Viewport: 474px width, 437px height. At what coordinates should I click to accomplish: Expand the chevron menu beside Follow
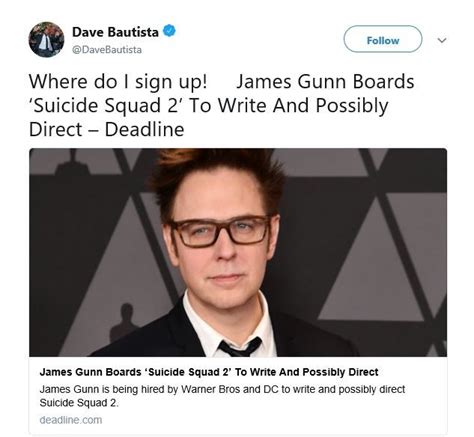[x=442, y=40]
